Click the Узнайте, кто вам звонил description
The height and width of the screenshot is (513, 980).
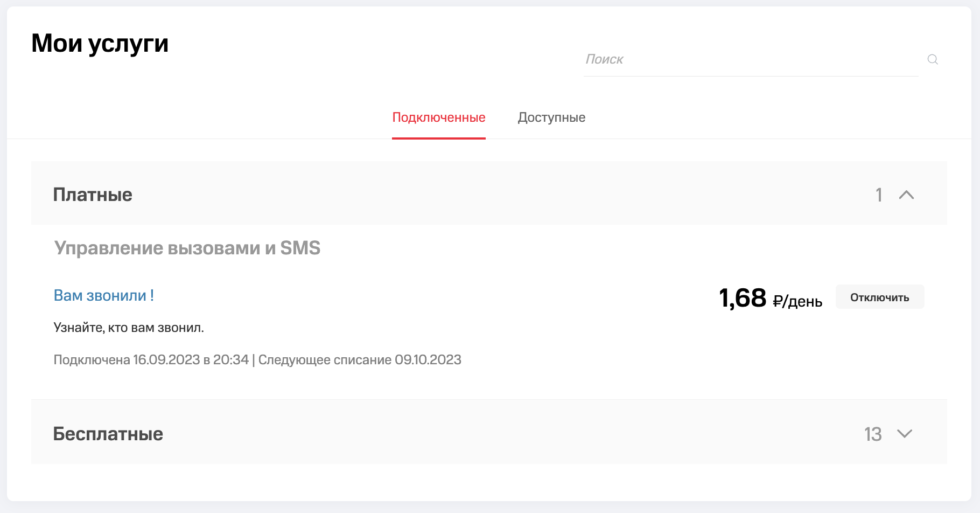(x=129, y=328)
